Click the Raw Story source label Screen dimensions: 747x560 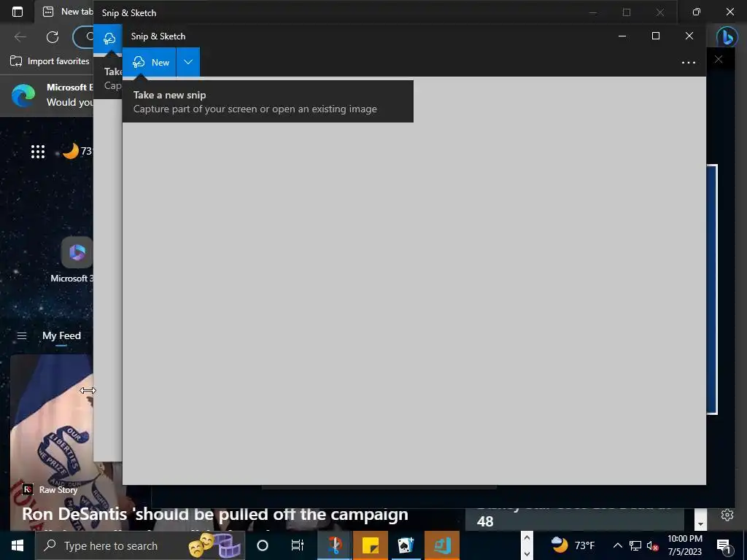coord(58,489)
